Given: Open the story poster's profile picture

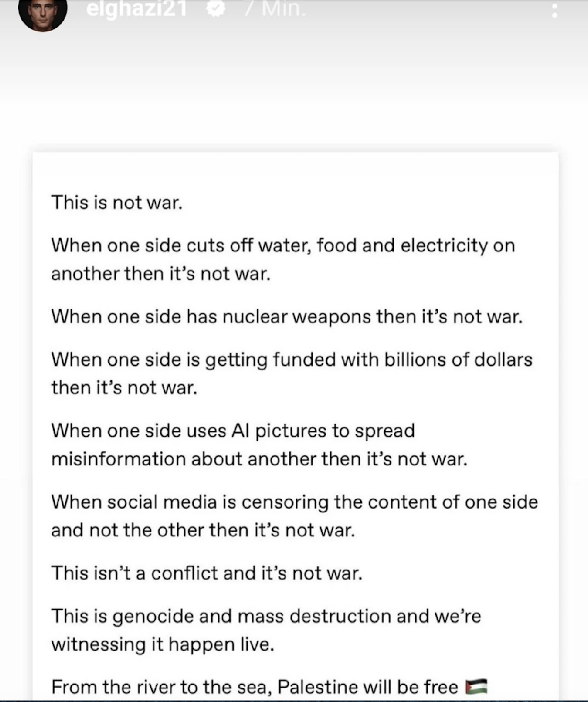Looking at the screenshot, I should coord(42,12).
